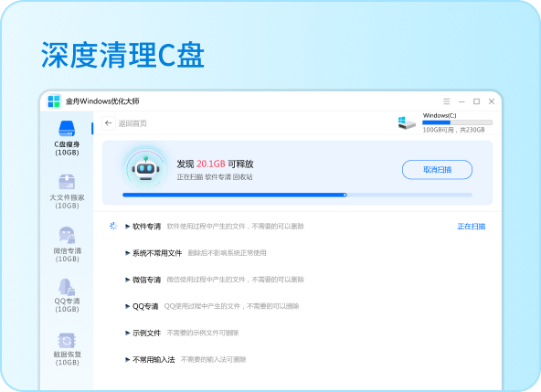Click the 示例文件 row title
Viewport: 541px width, 392px height.
click(x=146, y=333)
